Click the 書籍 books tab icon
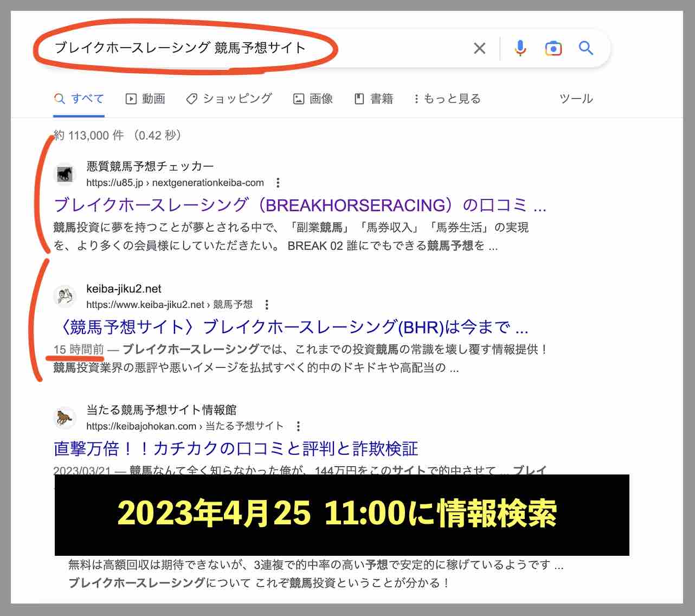Image resolution: width=695 pixels, height=616 pixels. point(359,99)
